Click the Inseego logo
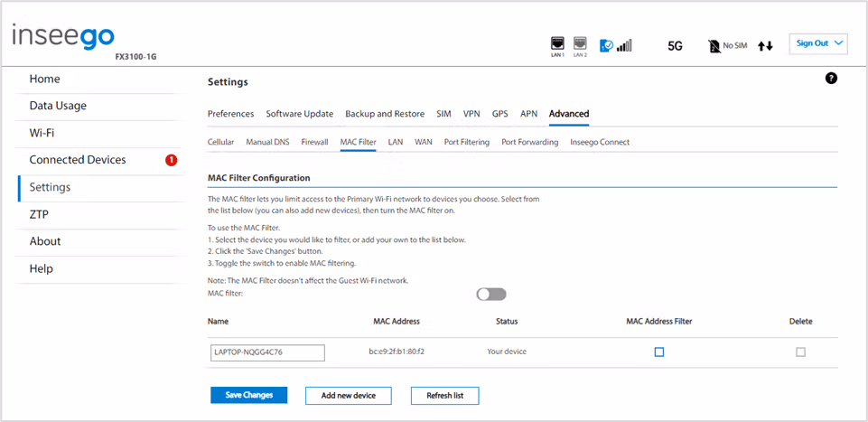The image size is (868, 422). pos(63,36)
